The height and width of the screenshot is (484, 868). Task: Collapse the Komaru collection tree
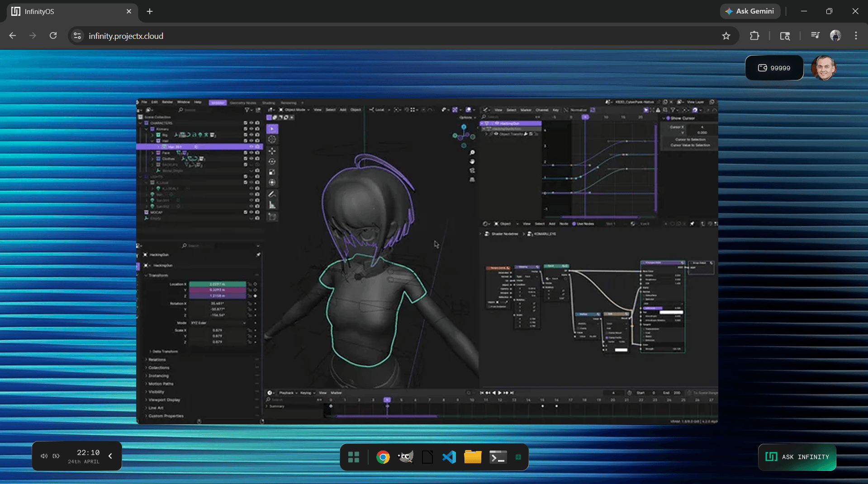pos(146,129)
